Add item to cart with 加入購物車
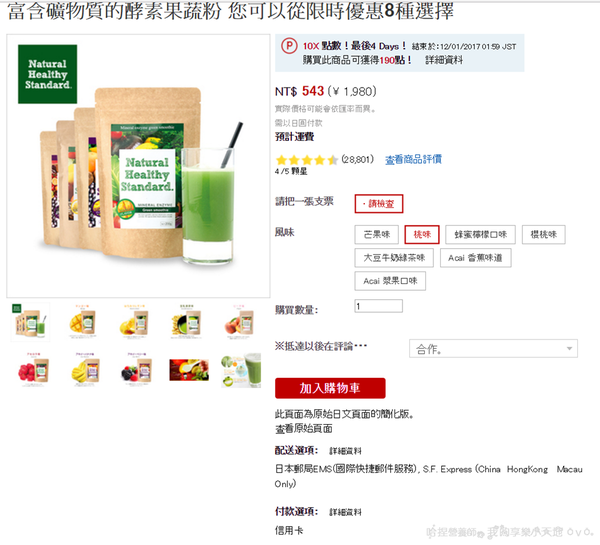 330,388
